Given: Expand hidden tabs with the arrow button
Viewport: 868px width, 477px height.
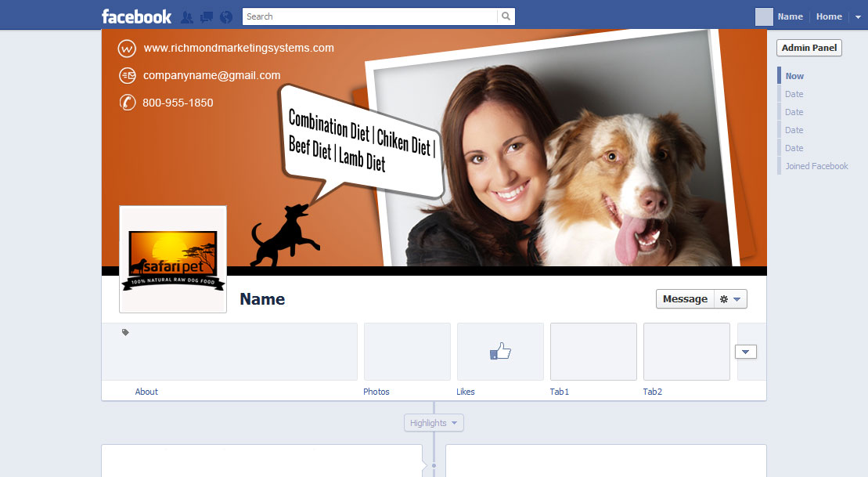Looking at the screenshot, I should point(746,352).
